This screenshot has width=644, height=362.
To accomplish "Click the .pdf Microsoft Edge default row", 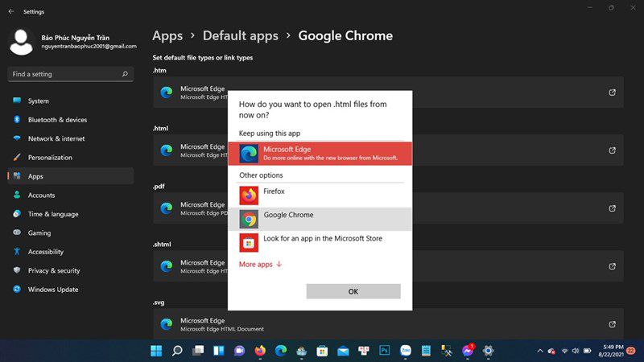I will pyautogui.click(x=388, y=208).
